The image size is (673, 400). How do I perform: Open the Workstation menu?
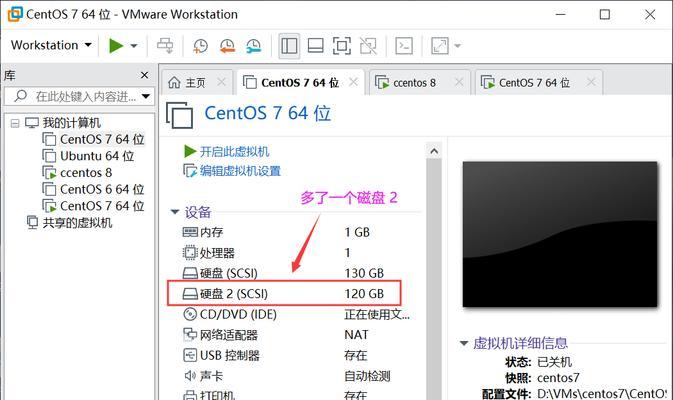(x=51, y=45)
